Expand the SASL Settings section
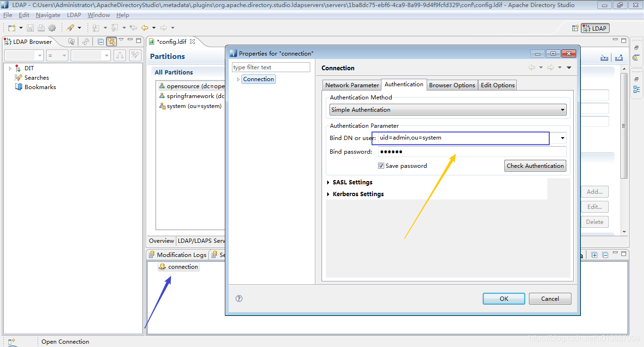644x347 pixels. point(329,182)
